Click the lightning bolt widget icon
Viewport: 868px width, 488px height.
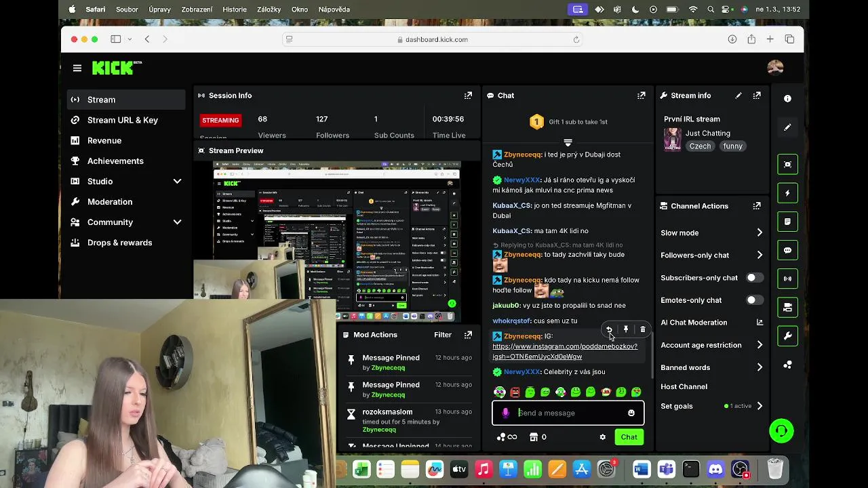(x=787, y=193)
